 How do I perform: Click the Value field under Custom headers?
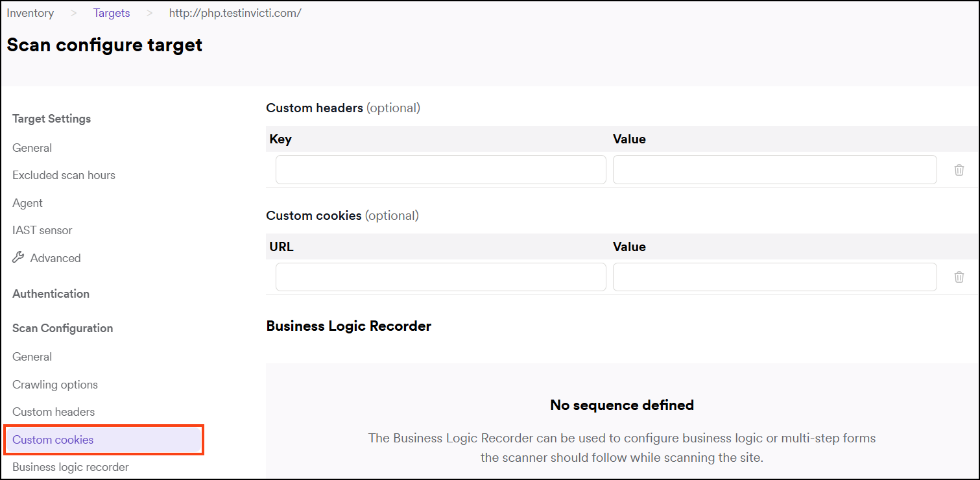coord(774,169)
